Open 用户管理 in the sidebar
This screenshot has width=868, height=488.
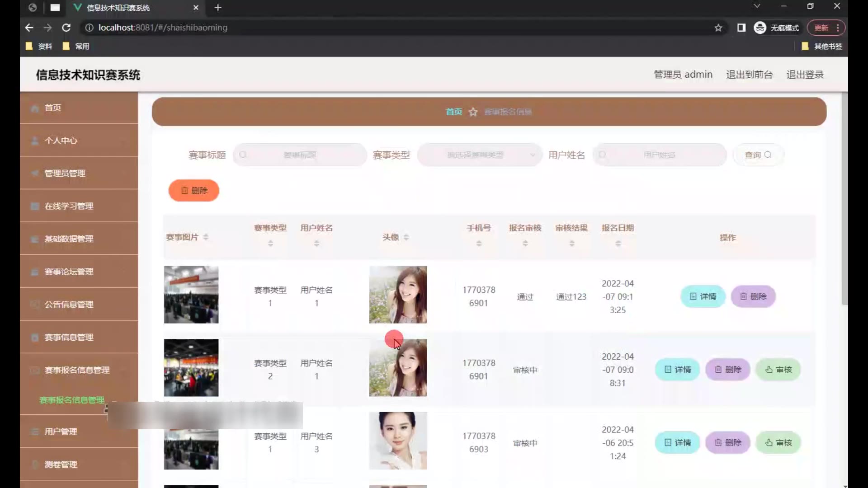pyautogui.click(x=61, y=432)
